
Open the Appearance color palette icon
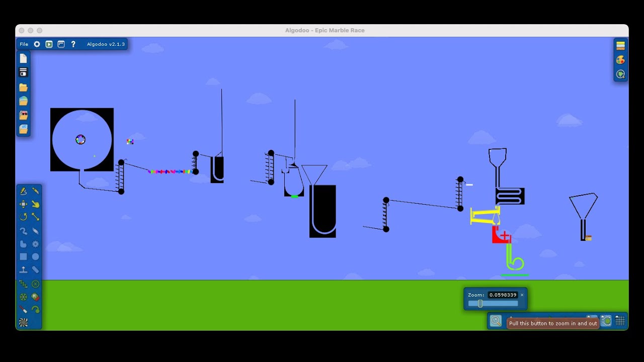click(x=620, y=60)
